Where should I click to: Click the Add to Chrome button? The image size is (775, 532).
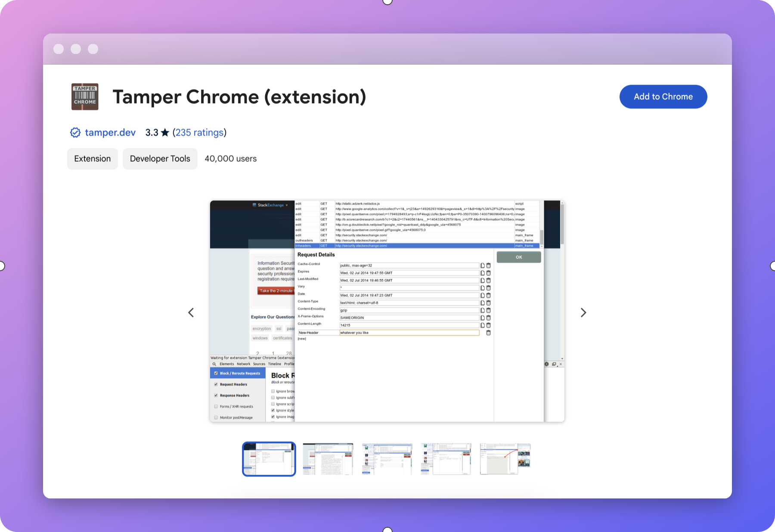tap(663, 96)
